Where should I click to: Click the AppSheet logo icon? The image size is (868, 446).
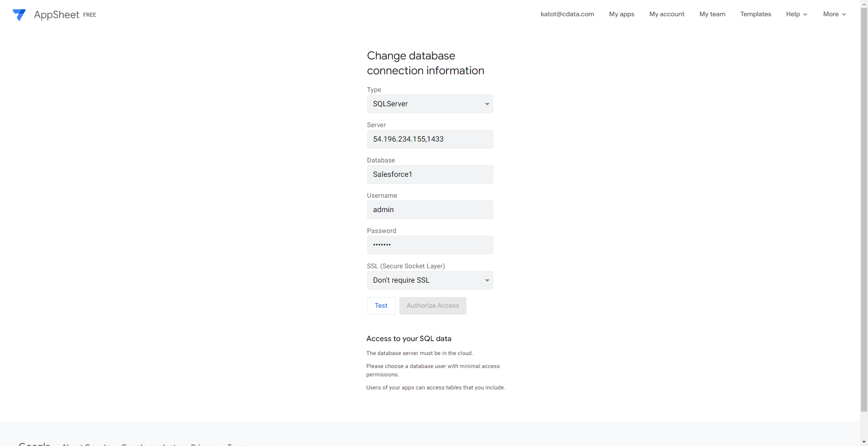coord(19,15)
